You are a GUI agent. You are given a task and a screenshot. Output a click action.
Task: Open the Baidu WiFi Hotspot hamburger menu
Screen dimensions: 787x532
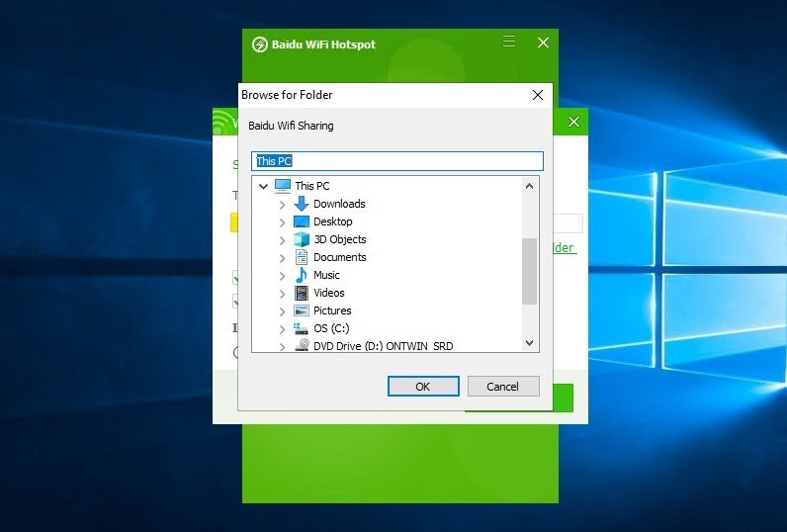coord(509,42)
